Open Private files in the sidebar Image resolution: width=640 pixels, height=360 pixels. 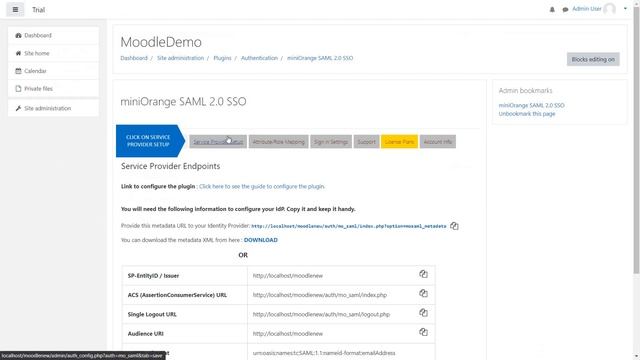(53, 89)
